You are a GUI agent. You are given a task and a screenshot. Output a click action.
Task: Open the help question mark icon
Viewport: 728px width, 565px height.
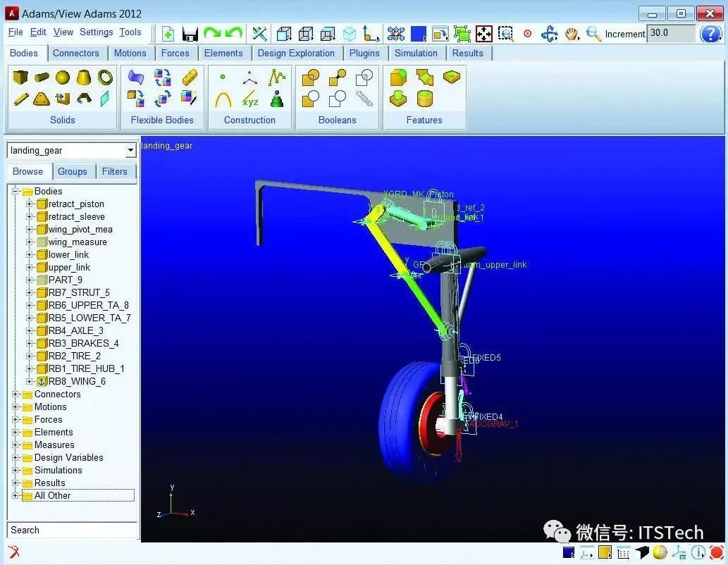pos(711,34)
